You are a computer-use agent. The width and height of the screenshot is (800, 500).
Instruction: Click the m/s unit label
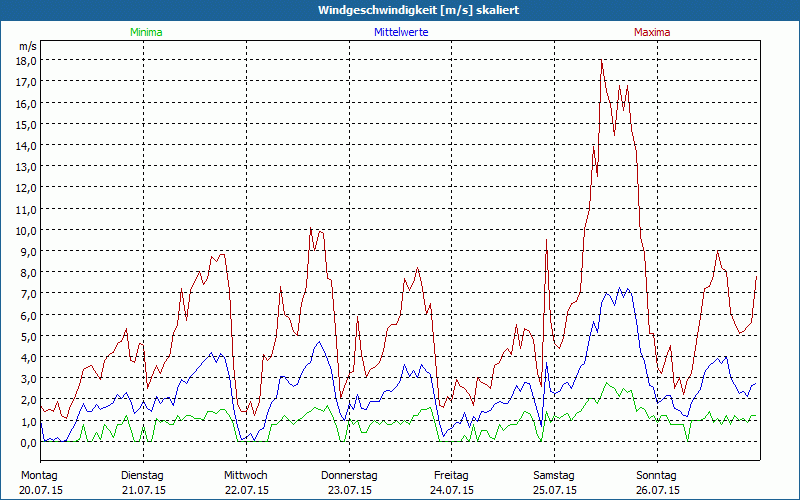(x=27, y=46)
